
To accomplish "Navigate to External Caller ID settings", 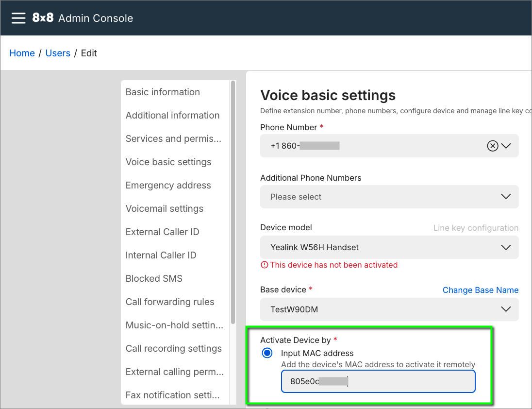I will coord(162,232).
